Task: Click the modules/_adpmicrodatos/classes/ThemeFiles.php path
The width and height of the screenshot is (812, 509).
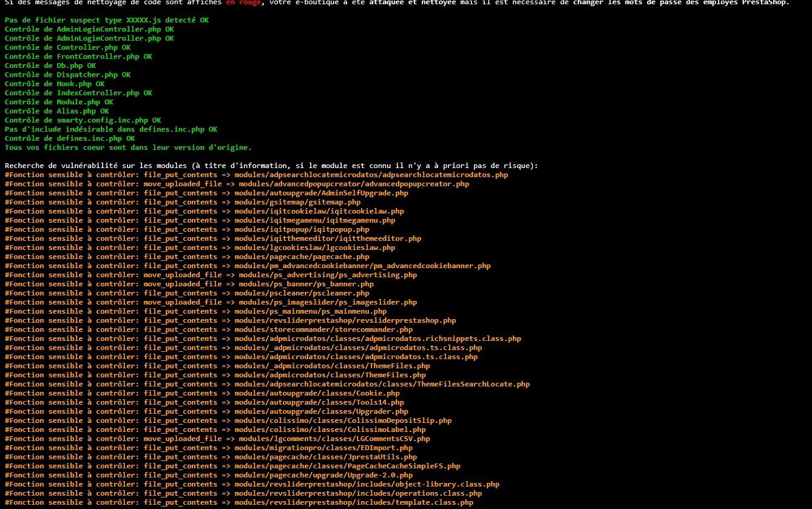Action: click(333, 366)
